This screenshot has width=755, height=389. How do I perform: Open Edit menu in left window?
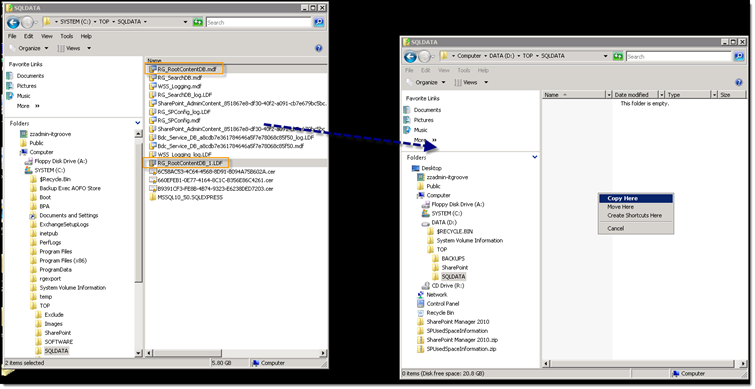(29, 36)
